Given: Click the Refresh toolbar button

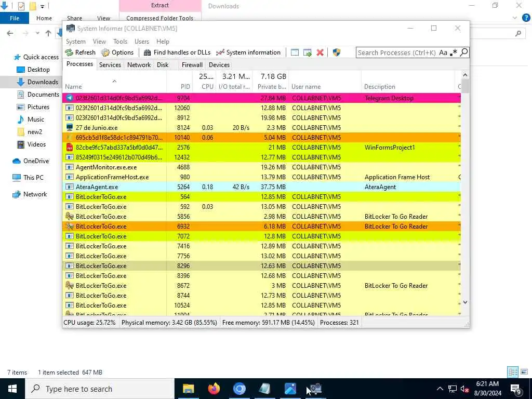Looking at the screenshot, I should click(81, 52).
